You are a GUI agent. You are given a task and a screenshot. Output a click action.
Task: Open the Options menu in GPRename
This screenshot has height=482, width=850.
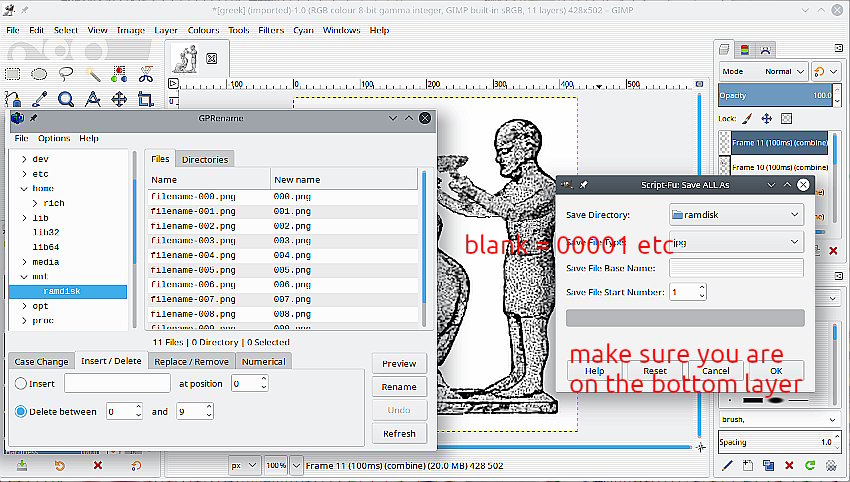54,138
